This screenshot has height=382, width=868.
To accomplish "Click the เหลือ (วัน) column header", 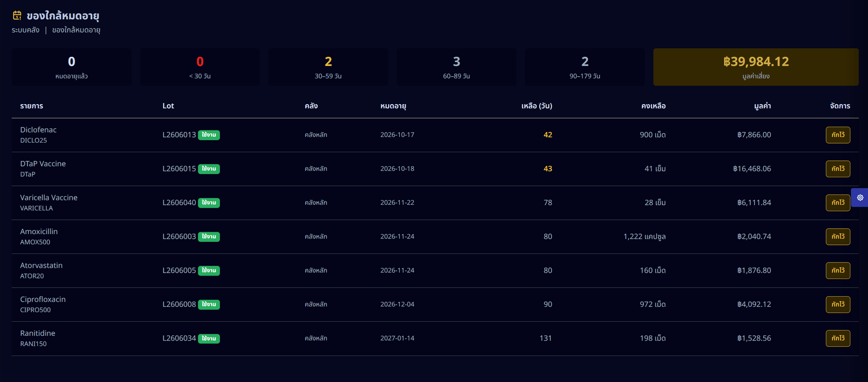I will pyautogui.click(x=537, y=106).
